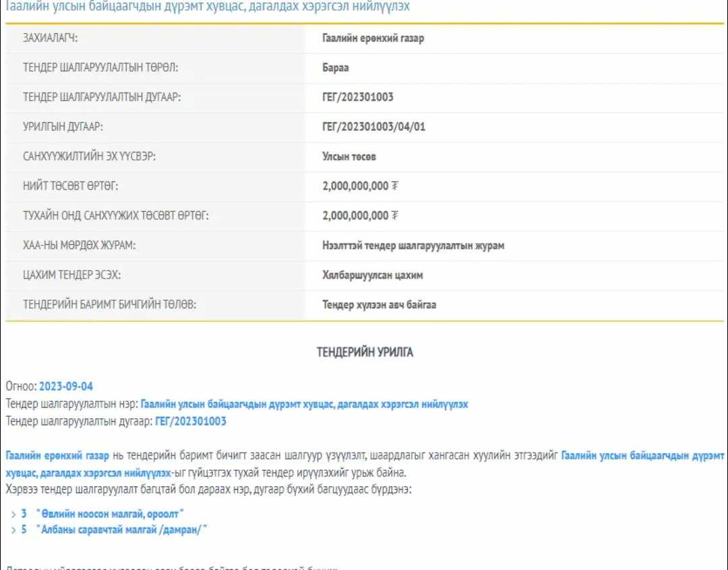
Task: Click the date link 2023-09-04
Action: coord(66,387)
